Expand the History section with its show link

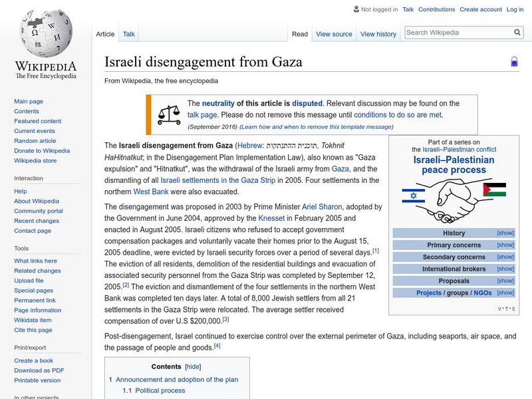tap(505, 233)
